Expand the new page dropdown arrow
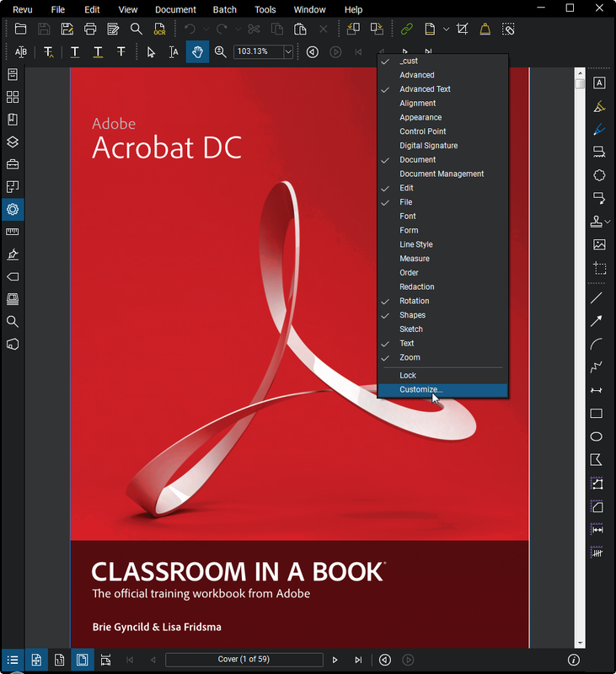This screenshot has height=674, width=616. [x=447, y=29]
